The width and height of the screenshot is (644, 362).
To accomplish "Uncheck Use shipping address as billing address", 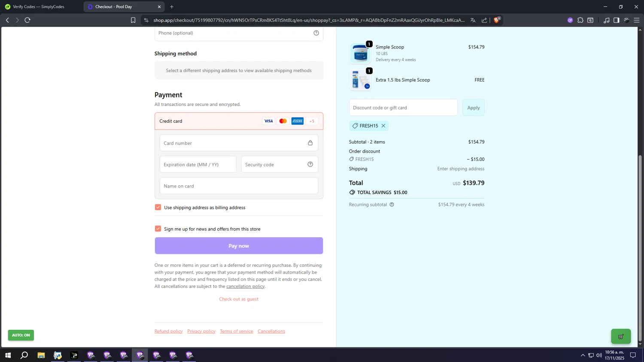I will coord(158,207).
